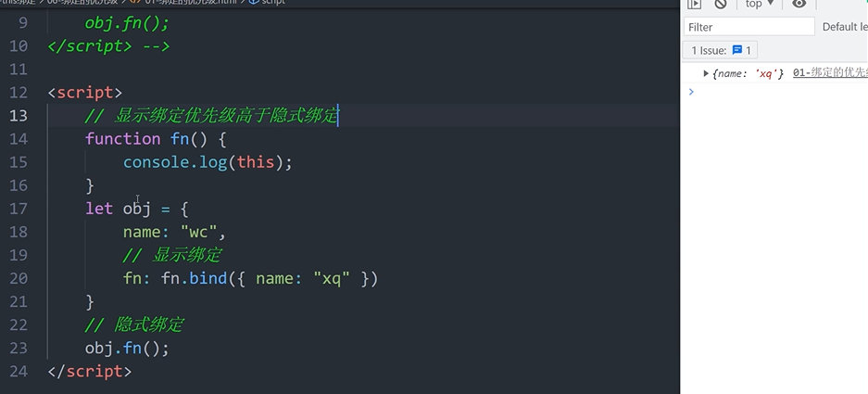The width and height of the screenshot is (868, 394).
Task: Click line number 14 in the gutter
Action: 18,139
